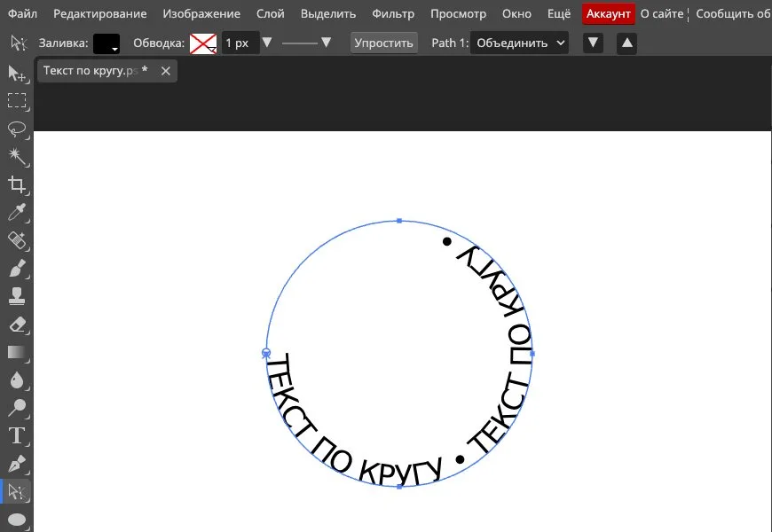Select the Type tool
This screenshot has height=532, width=772.
pos(17,435)
